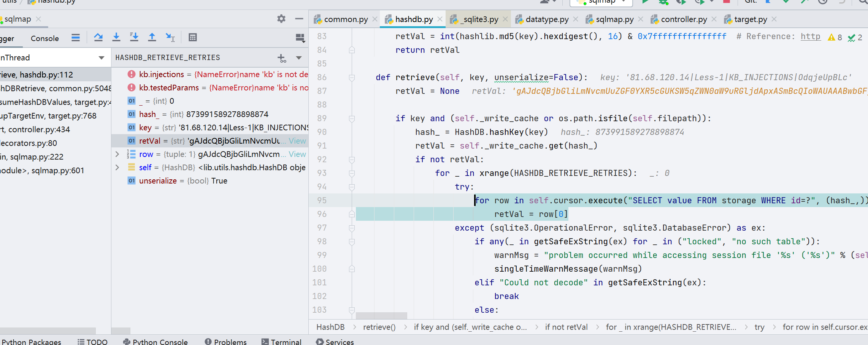Close the sqlmap debug session tab
The height and width of the screenshot is (345, 868).
coord(38,19)
